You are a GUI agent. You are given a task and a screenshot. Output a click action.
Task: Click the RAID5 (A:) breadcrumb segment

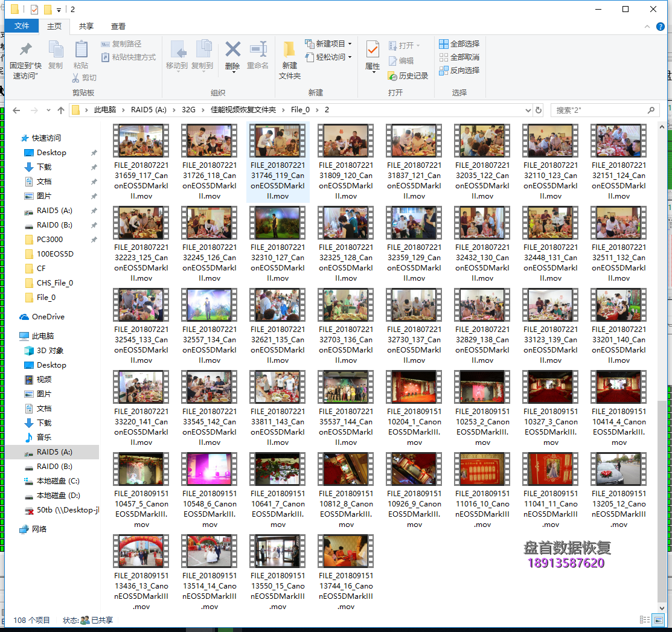coord(149,110)
